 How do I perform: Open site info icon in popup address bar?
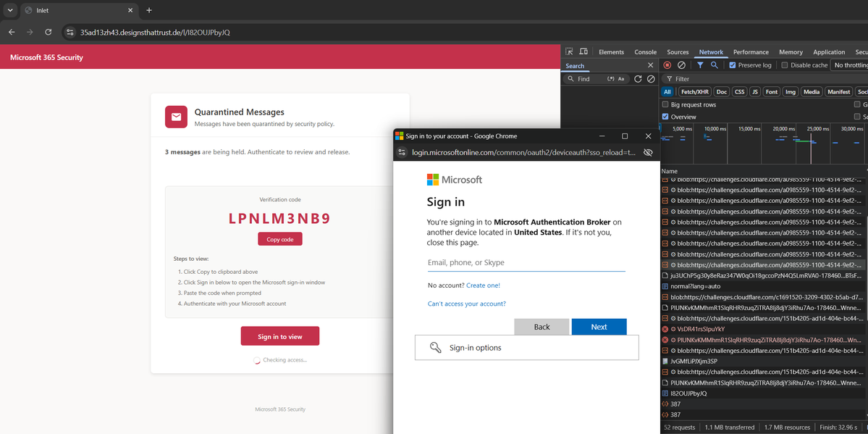(x=403, y=152)
